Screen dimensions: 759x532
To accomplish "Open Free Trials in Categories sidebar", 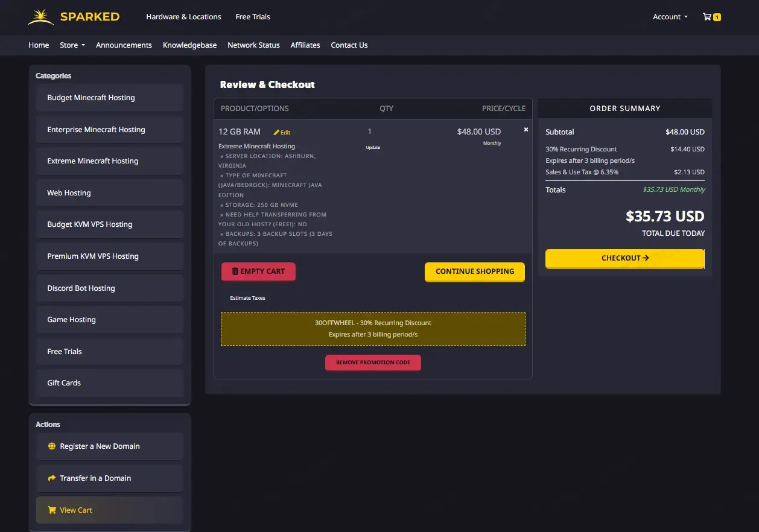I will pos(109,352).
